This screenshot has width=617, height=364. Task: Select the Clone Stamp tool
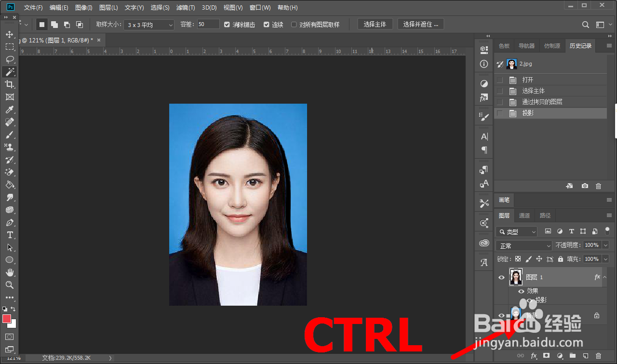tap(9, 147)
